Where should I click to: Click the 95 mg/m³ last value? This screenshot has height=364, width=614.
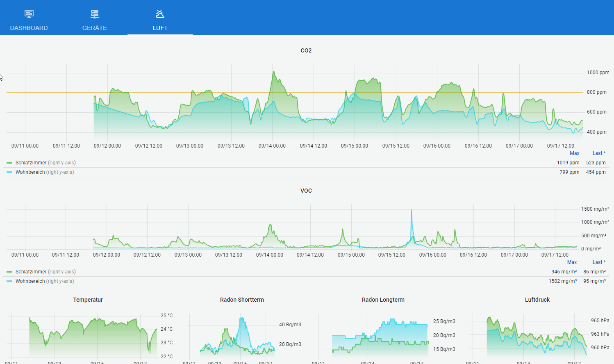point(595,281)
